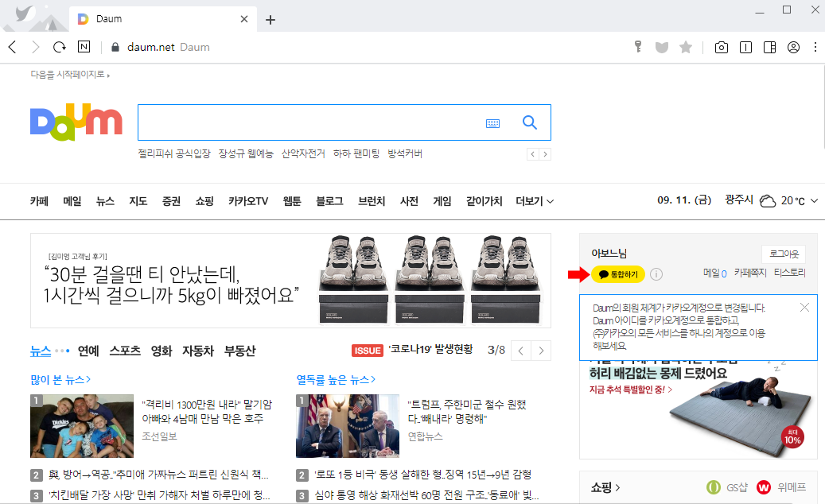Screen dimensions: 825x504
Task: Open 브런치 in the service menu
Action: (372, 201)
